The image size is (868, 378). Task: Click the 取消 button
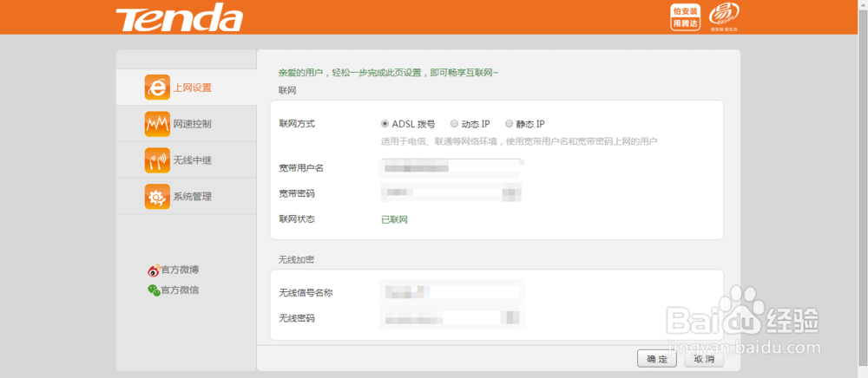704,359
